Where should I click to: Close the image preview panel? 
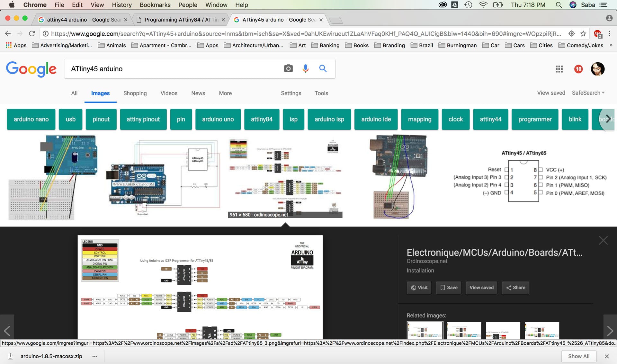pyautogui.click(x=603, y=240)
